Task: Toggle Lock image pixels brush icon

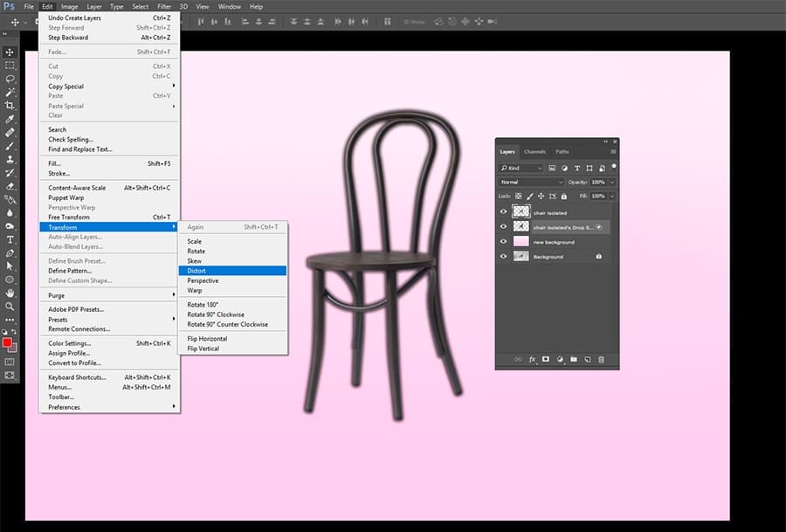Action: [x=530, y=196]
